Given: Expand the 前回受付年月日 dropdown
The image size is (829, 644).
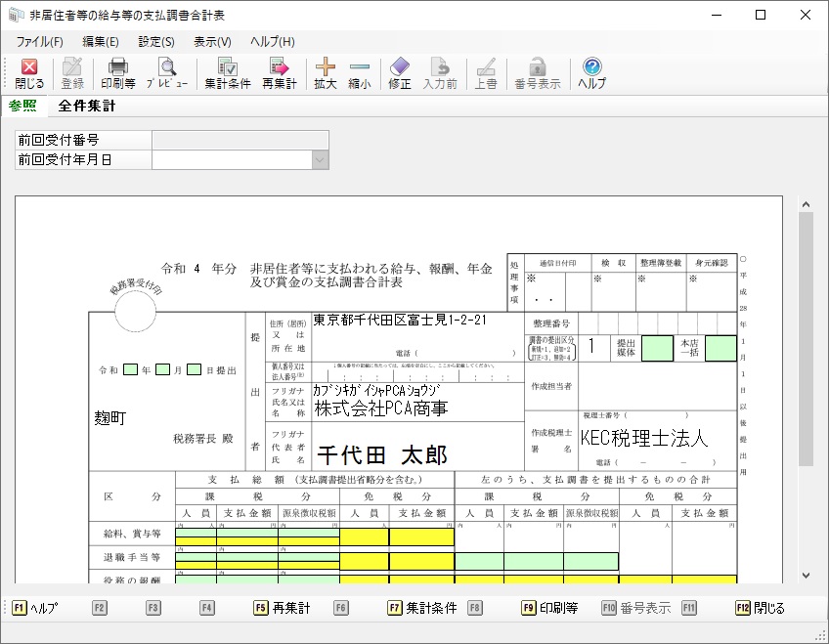Looking at the screenshot, I should pos(319,160).
